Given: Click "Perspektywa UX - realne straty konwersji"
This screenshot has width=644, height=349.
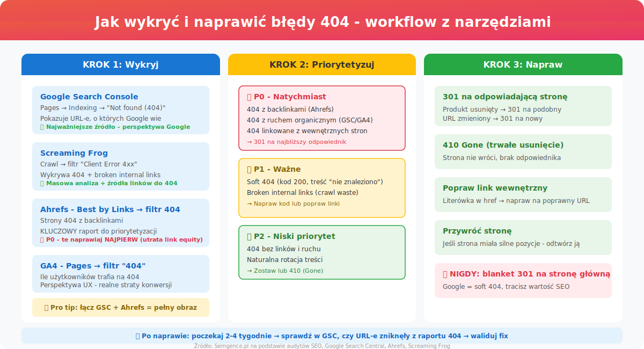Looking at the screenshot, I should 106,285.
